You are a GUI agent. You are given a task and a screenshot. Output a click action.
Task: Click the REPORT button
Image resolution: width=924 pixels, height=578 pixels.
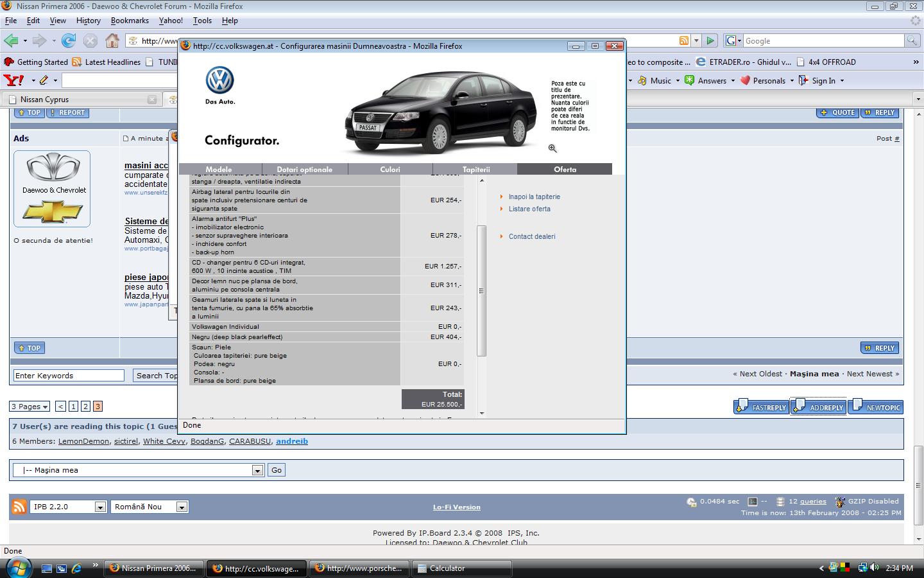click(66, 112)
